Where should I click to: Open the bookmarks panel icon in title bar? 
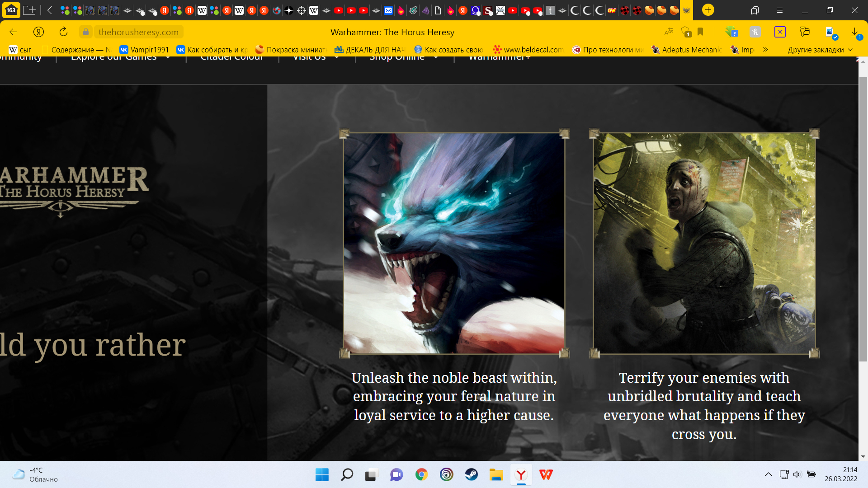[x=755, y=10]
